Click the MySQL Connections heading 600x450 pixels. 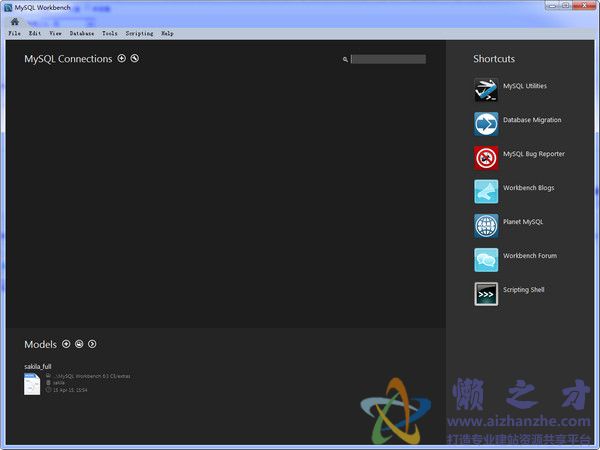(68, 59)
